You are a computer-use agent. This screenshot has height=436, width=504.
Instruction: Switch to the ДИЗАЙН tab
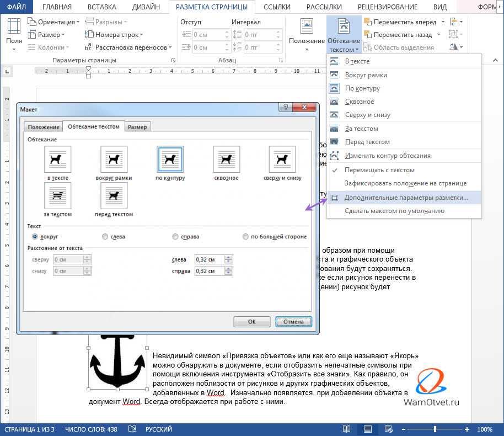[146, 7]
